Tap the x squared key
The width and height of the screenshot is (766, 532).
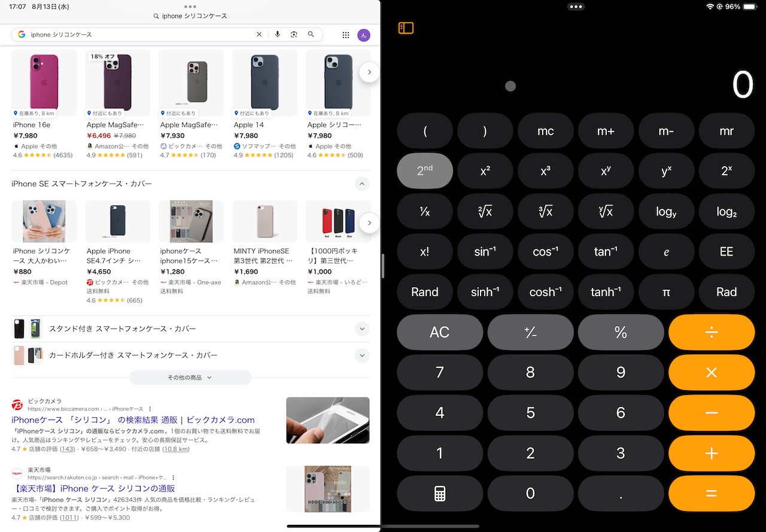pyautogui.click(x=485, y=171)
